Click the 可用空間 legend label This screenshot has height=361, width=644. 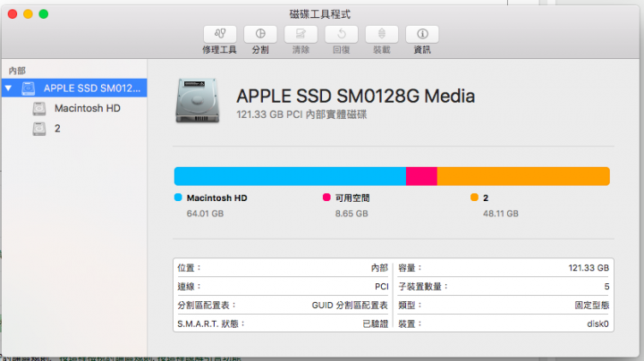[x=352, y=197]
